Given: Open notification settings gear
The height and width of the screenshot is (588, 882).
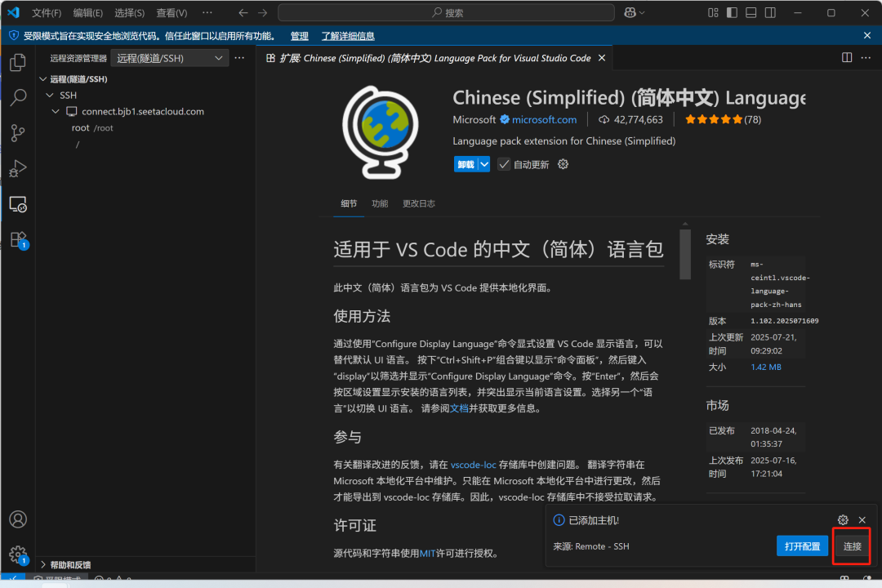Looking at the screenshot, I should click(x=843, y=520).
